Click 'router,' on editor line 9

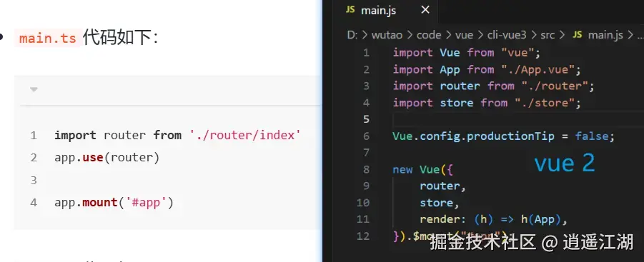(x=442, y=186)
